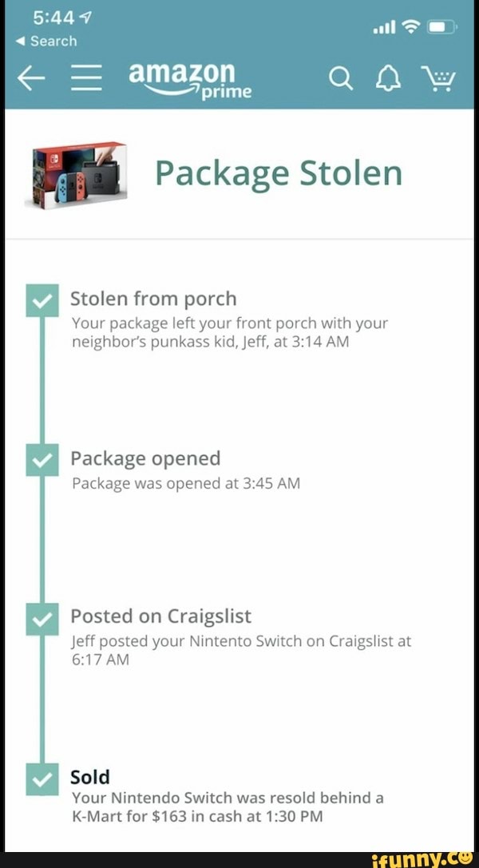Select the 'Package Stolen' heading
Viewport: 479px width, 868px height.
point(279,172)
